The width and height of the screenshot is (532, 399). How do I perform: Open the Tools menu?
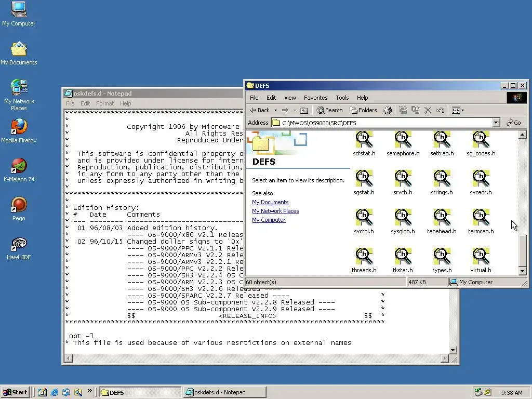click(342, 98)
